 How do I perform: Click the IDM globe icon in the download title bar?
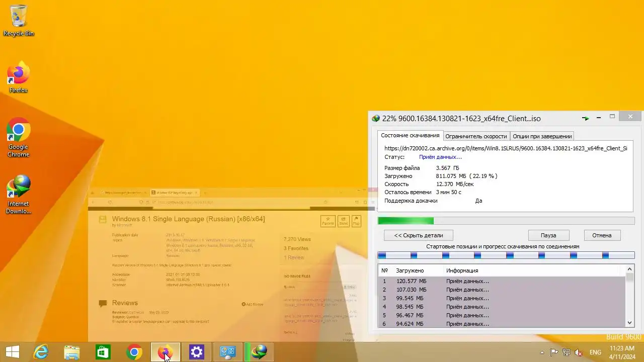pos(375,119)
